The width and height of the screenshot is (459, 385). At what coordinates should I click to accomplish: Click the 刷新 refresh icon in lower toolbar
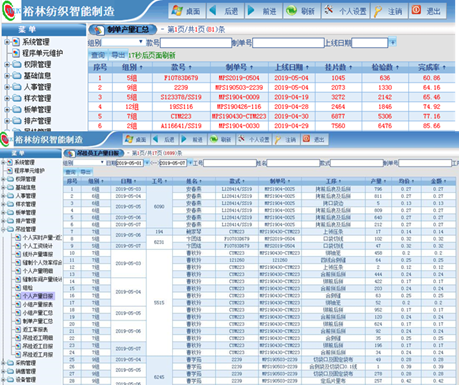pos(214,139)
